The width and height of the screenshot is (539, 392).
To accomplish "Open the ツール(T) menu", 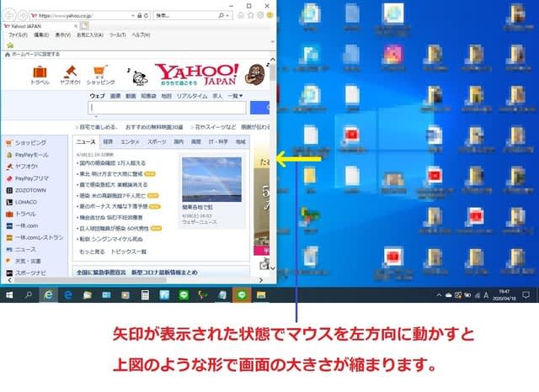I will coord(118,34).
